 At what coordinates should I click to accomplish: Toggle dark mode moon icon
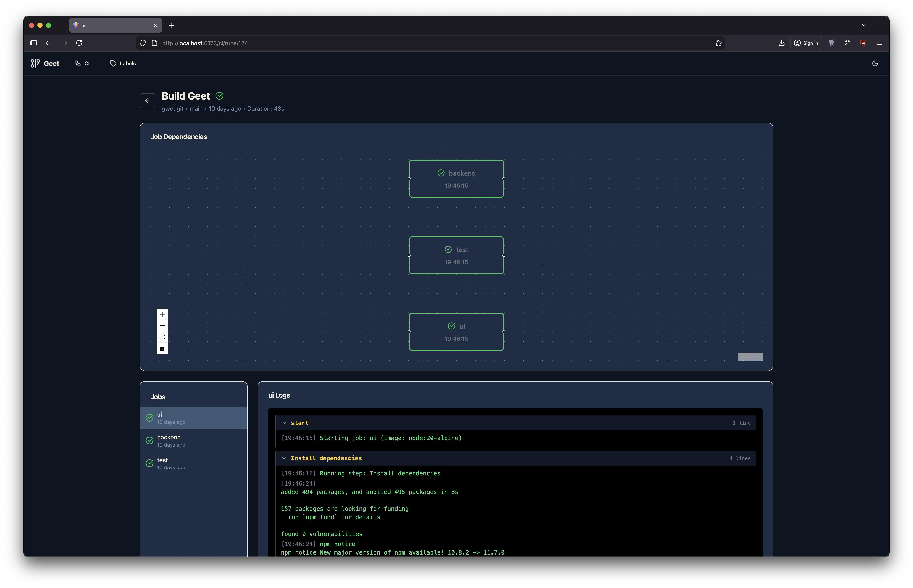pos(875,63)
